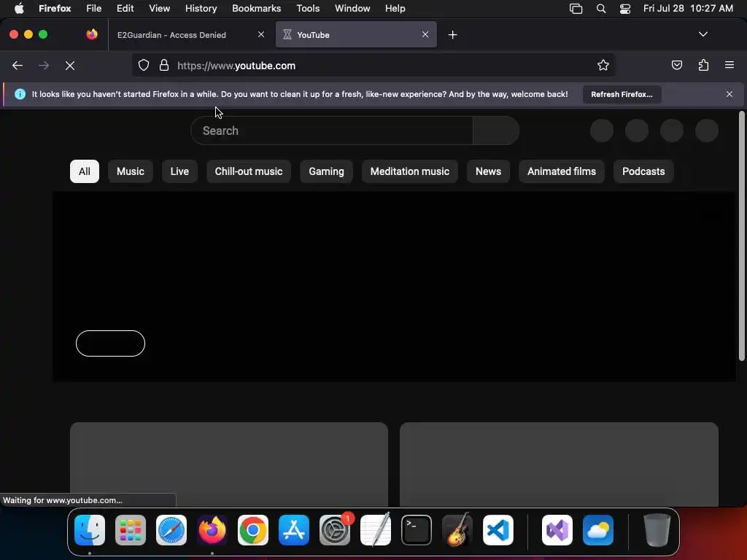Open the Tools menu
Image resolution: width=747 pixels, height=560 pixels.
point(308,8)
